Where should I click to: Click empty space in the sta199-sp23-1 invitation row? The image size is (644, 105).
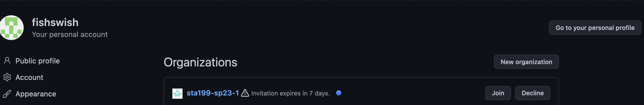point(413,93)
